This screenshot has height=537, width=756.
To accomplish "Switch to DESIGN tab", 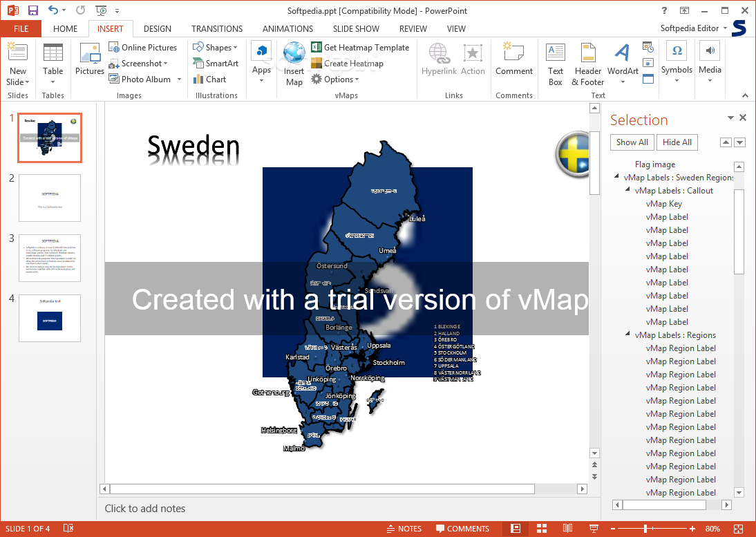I will click(x=157, y=28).
